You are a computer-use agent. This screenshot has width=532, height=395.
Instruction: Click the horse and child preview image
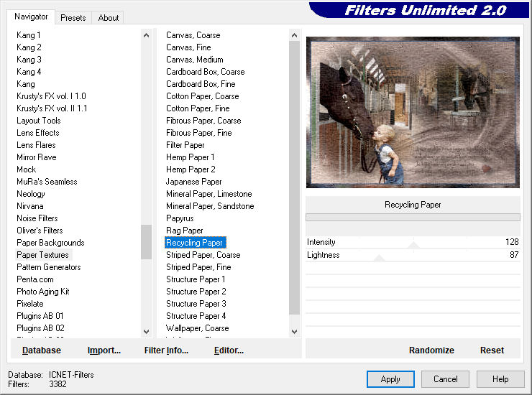(413, 112)
